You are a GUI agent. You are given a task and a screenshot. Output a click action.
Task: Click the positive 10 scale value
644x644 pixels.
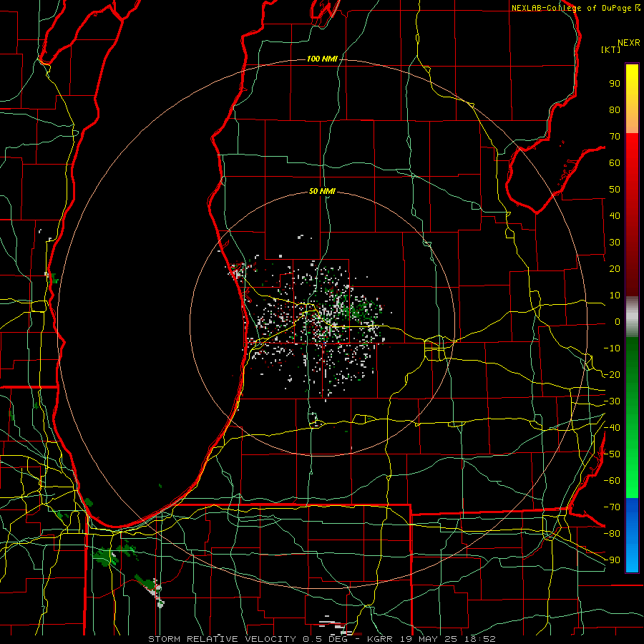point(615,296)
